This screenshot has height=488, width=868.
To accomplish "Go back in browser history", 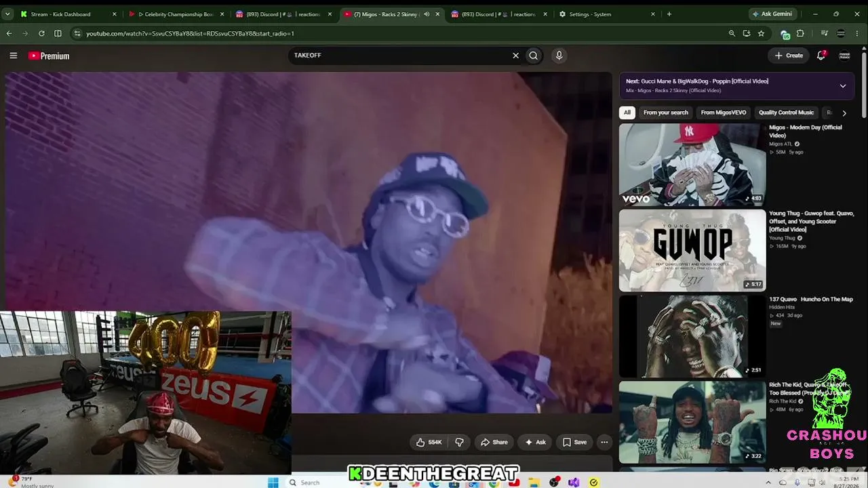I will click(x=9, y=33).
